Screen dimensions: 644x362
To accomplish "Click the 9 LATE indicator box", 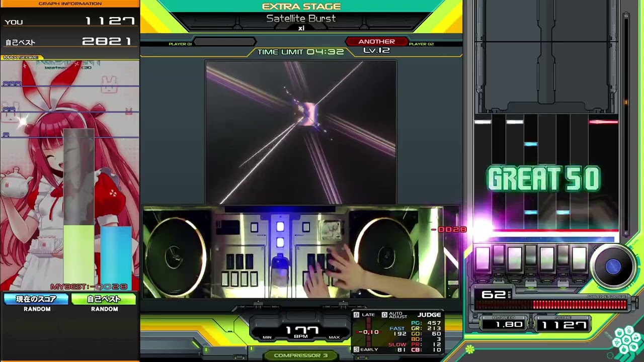I will point(364,315).
